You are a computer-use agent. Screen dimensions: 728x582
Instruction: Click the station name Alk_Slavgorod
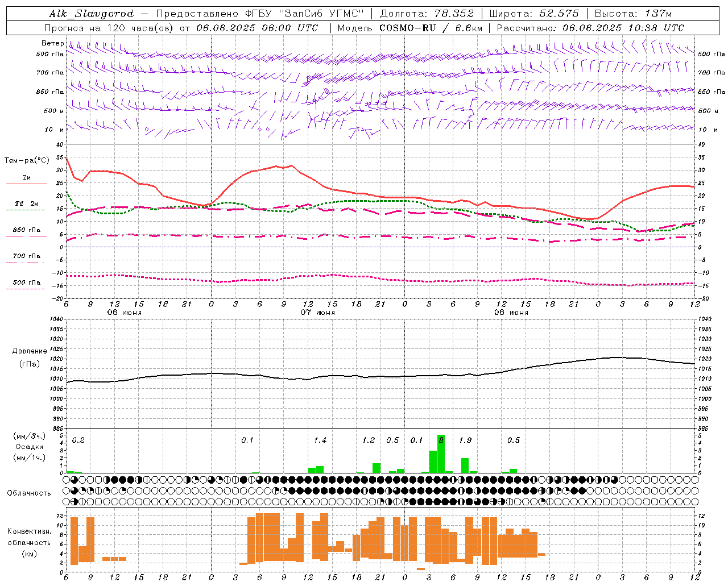92,14
